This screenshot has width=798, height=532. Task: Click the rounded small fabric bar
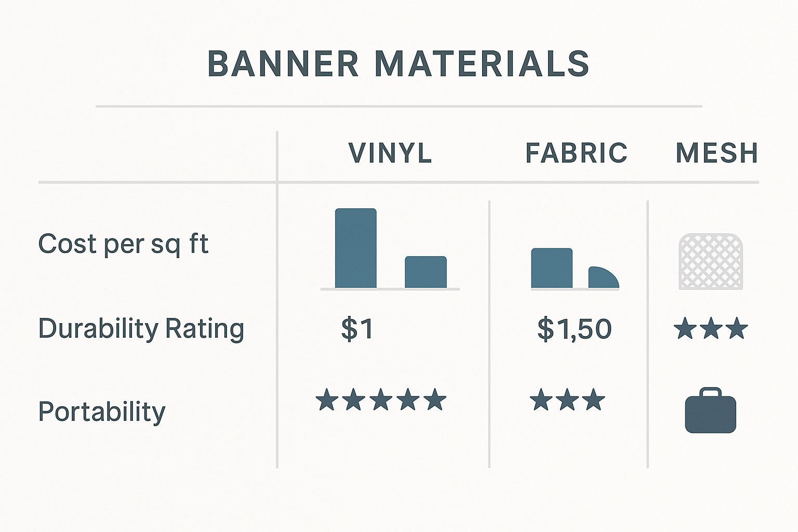coord(603,278)
